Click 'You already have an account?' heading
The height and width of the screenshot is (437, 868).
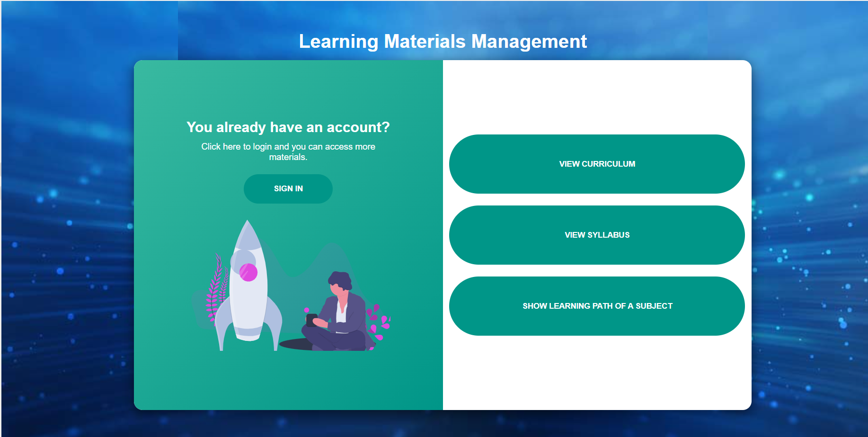[288, 127]
